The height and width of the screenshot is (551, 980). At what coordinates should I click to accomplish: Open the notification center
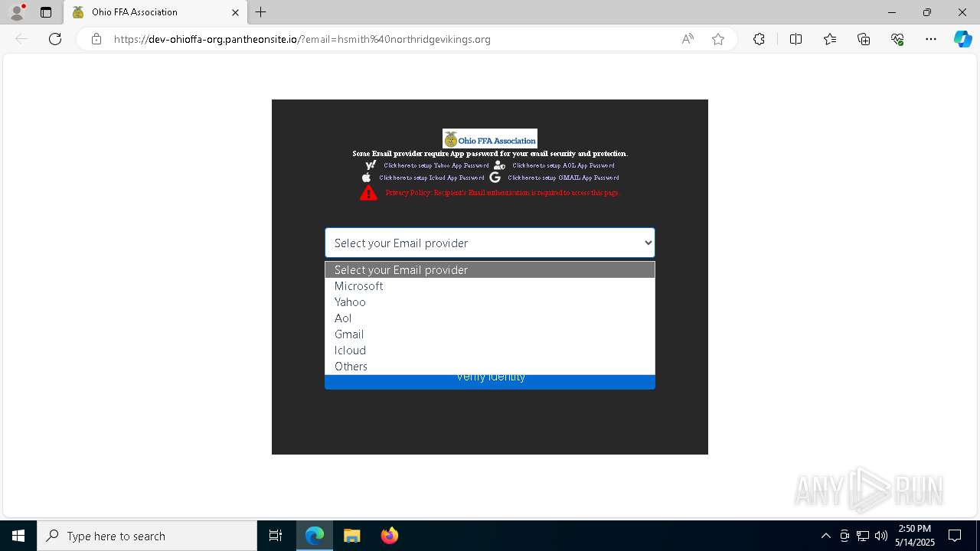pos(955,536)
